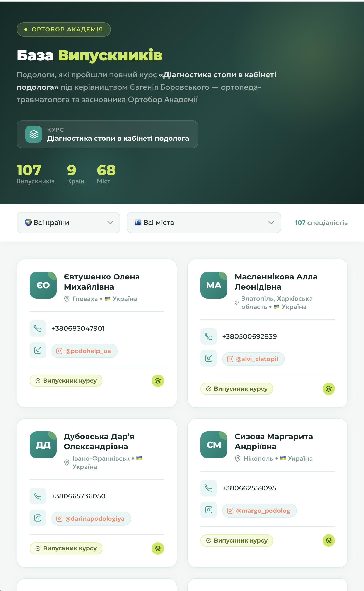Click square Instagram icon left of @darinapodologiya
364x591 pixels.
[x=38, y=518]
